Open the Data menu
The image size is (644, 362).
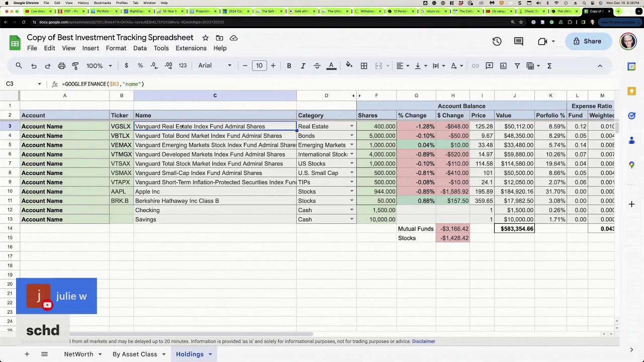pos(140,48)
